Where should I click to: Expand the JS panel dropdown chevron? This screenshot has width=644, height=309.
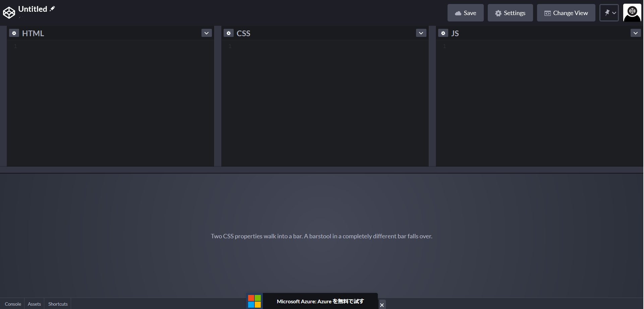tap(636, 33)
